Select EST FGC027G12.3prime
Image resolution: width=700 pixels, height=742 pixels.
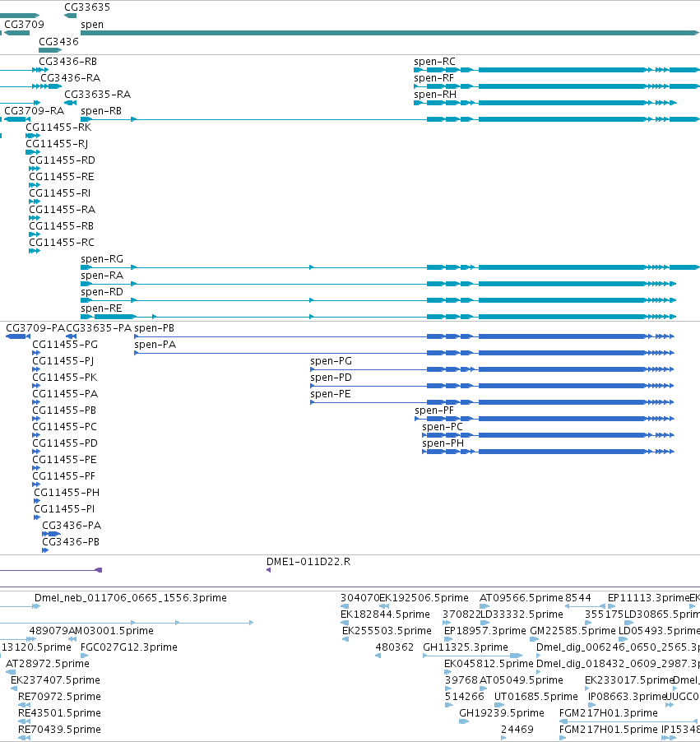[x=129, y=647]
